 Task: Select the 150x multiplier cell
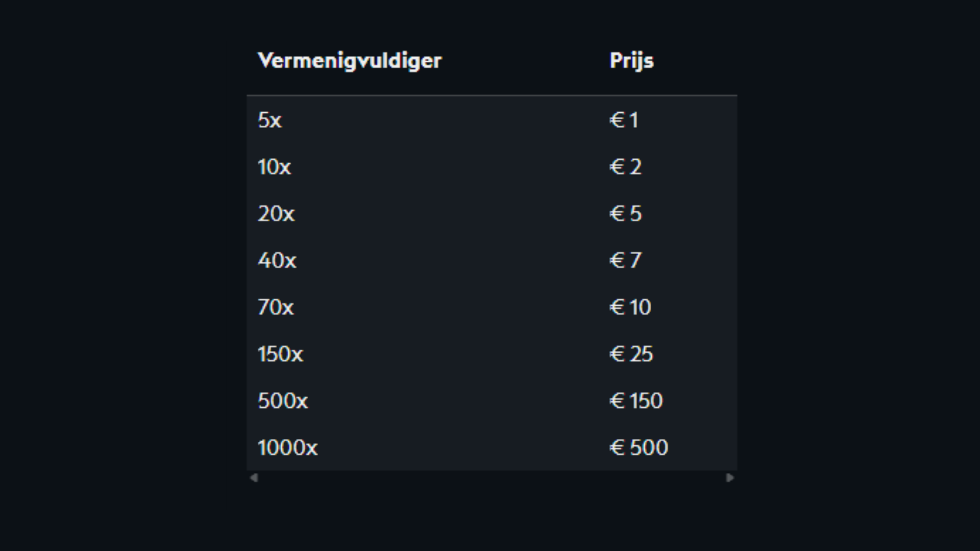click(280, 354)
